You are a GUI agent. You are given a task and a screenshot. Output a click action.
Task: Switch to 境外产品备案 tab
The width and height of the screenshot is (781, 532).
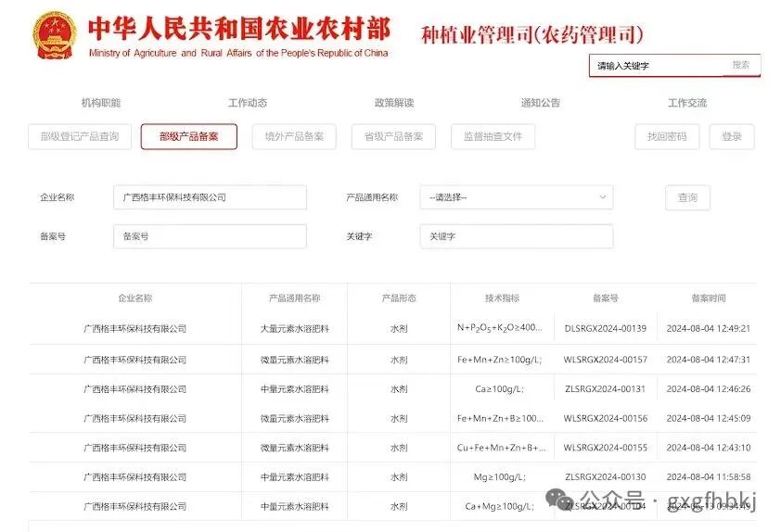[x=294, y=136]
